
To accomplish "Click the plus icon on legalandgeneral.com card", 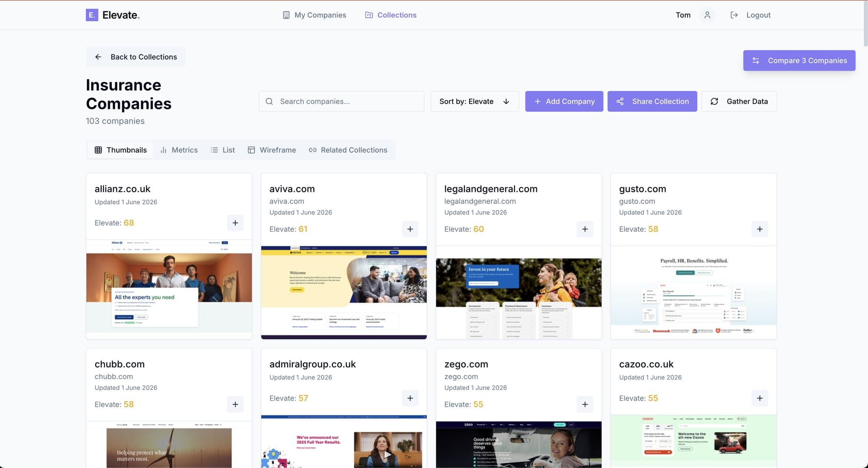I will click(585, 229).
